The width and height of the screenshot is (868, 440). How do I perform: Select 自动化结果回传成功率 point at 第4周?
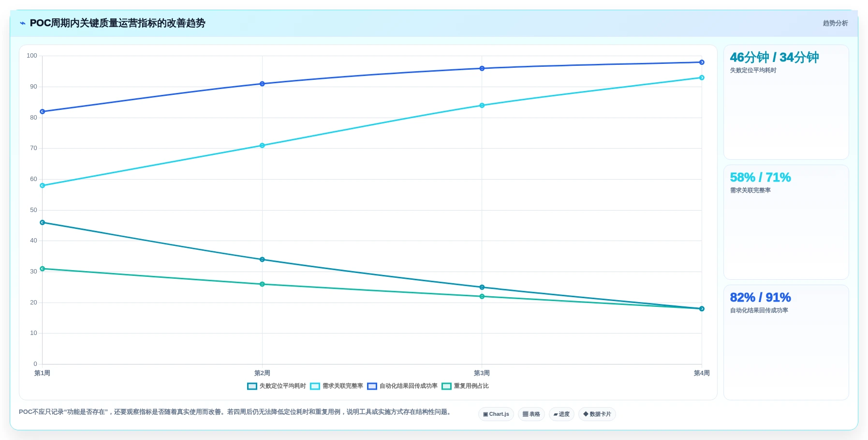coord(702,62)
